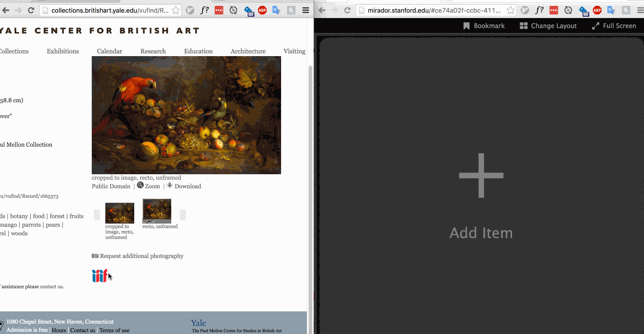Open the LastPass extension in Mirador window

554,10
